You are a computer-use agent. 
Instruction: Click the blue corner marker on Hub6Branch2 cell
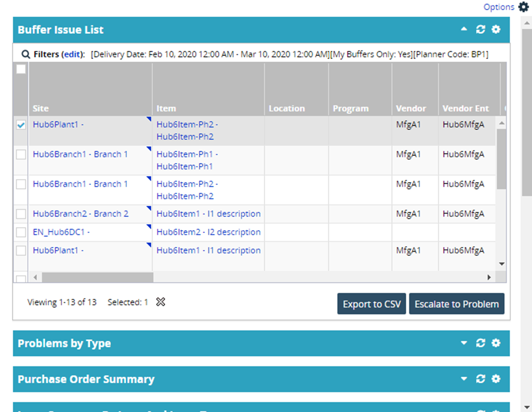pos(149,208)
